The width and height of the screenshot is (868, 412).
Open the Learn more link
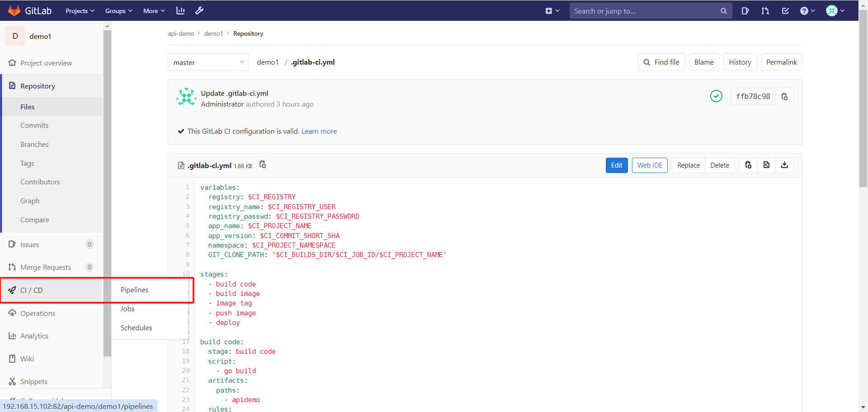click(319, 131)
